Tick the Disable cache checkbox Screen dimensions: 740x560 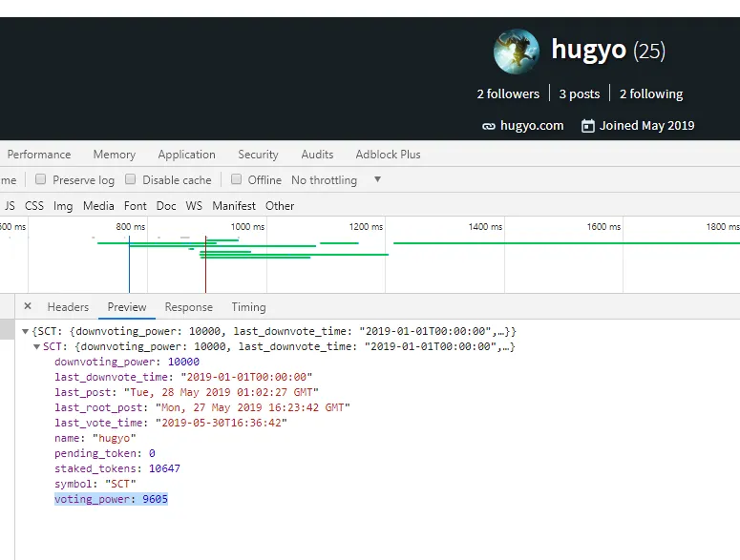130,179
